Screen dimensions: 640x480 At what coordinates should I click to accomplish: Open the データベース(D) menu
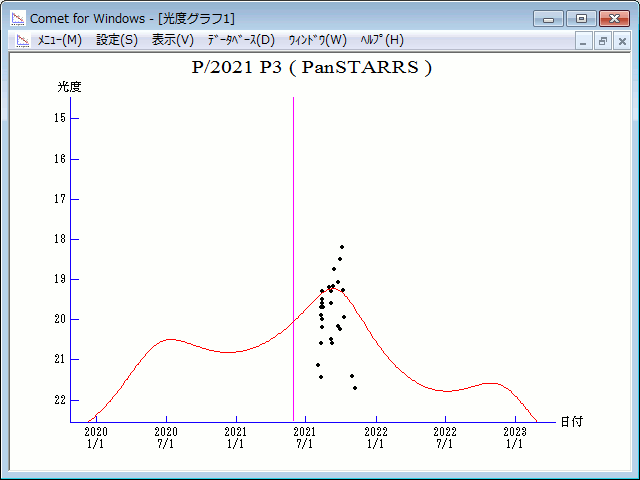tap(241, 40)
